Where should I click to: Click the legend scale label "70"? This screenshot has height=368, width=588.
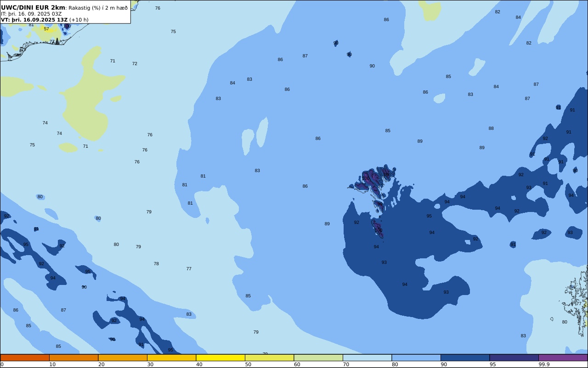click(x=346, y=364)
